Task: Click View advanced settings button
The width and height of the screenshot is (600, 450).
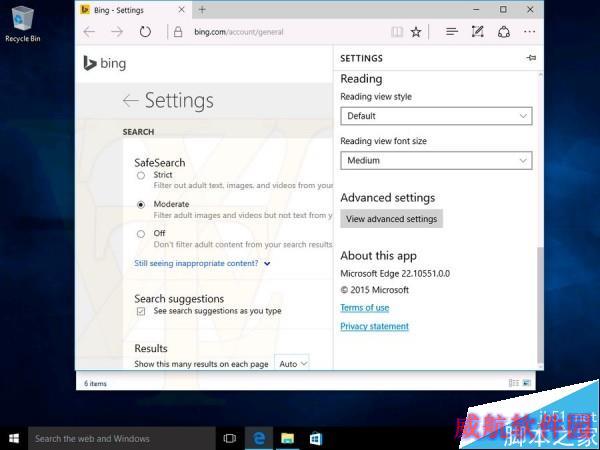Action: coord(391,219)
